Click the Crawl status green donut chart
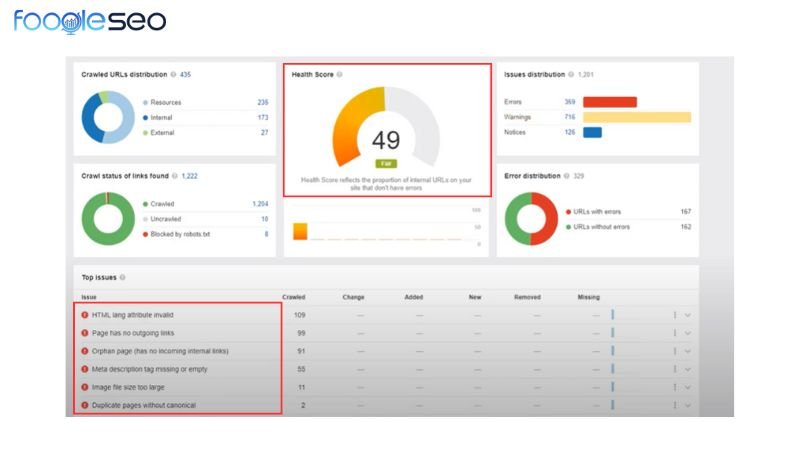800x450 pixels. coord(108,219)
